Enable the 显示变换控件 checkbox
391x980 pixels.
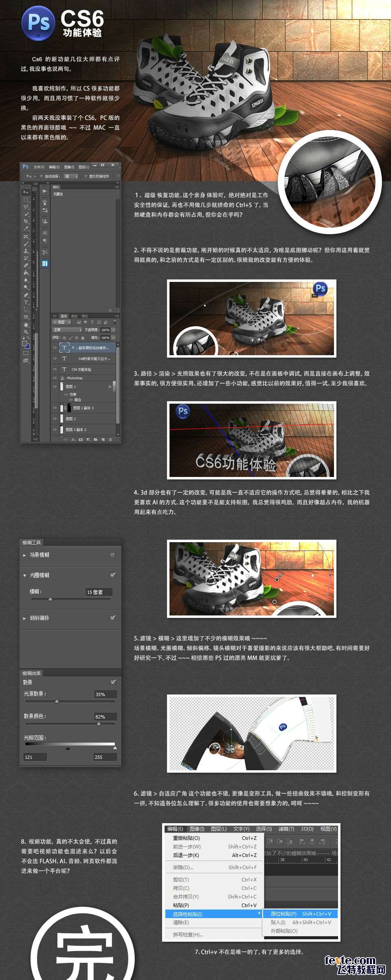86,176
